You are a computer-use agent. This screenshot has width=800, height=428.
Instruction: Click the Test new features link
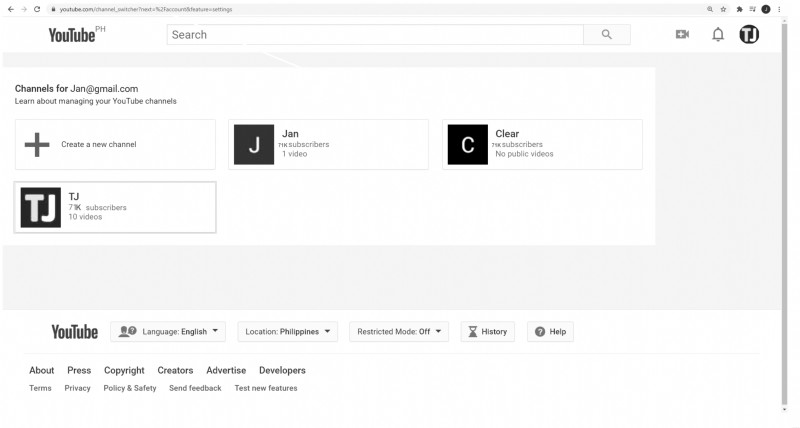(x=266, y=388)
